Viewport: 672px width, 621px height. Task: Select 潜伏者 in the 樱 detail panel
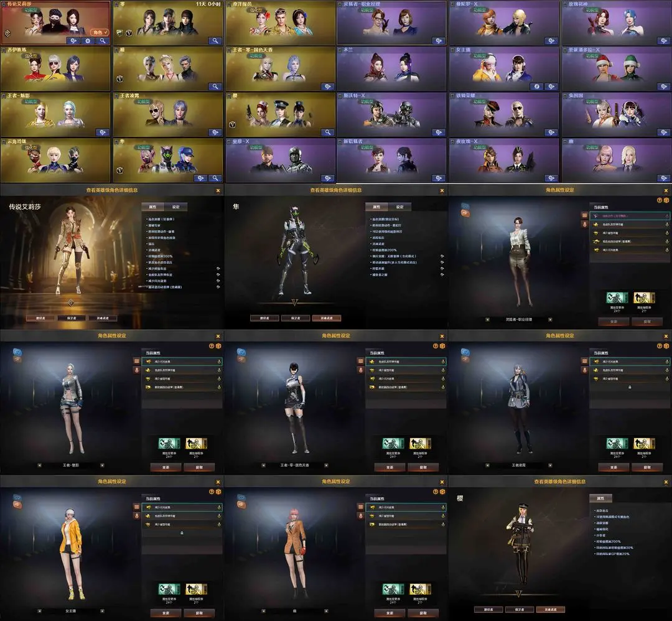pos(488,609)
